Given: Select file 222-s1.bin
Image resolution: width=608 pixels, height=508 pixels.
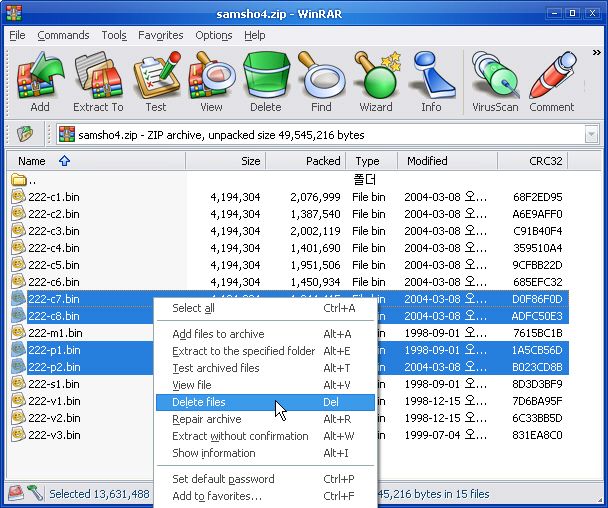Looking at the screenshot, I should [54, 384].
